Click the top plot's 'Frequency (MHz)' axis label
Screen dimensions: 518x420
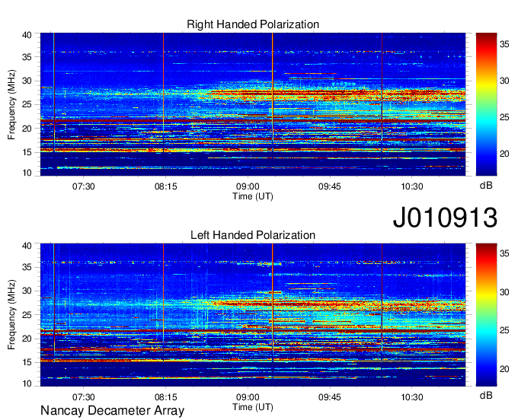(11, 104)
